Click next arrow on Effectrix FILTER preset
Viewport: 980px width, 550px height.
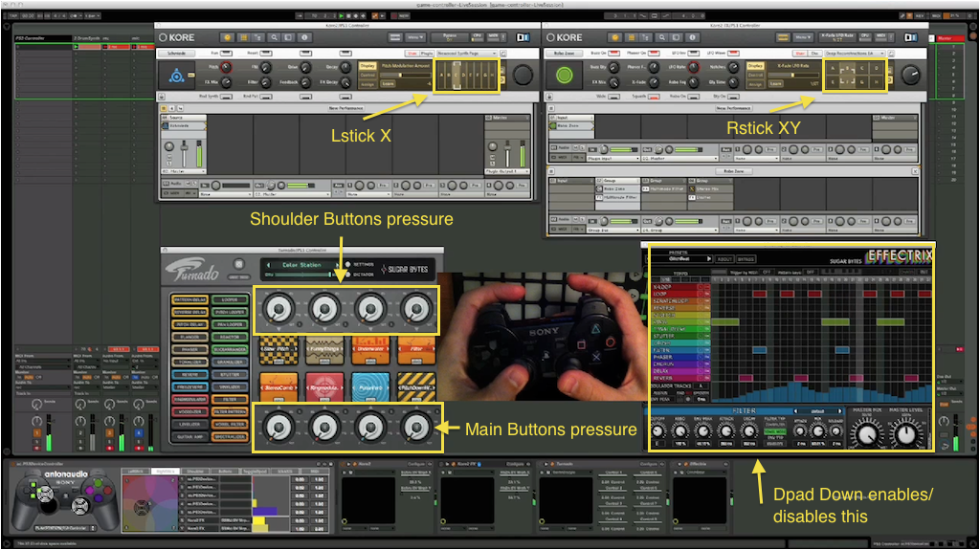tap(839, 411)
